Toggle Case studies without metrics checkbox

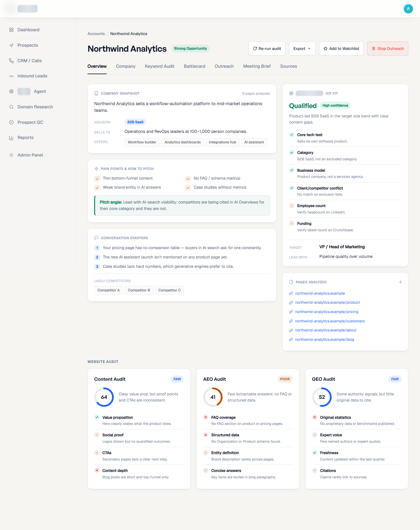click(188, 188)
